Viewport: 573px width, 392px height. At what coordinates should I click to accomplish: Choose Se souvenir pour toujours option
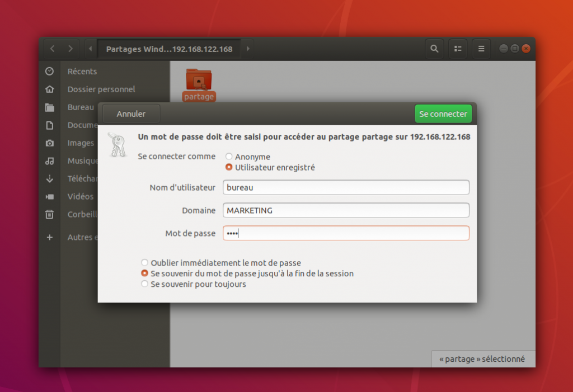pyautogui.click(x=145, y=284)
